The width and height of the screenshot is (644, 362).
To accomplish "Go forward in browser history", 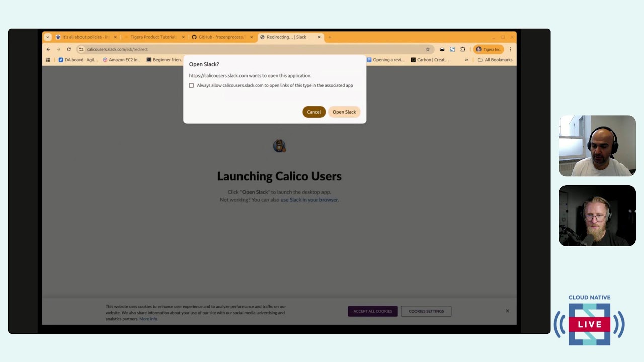I will pyautogui.click(x=58, y=49).
